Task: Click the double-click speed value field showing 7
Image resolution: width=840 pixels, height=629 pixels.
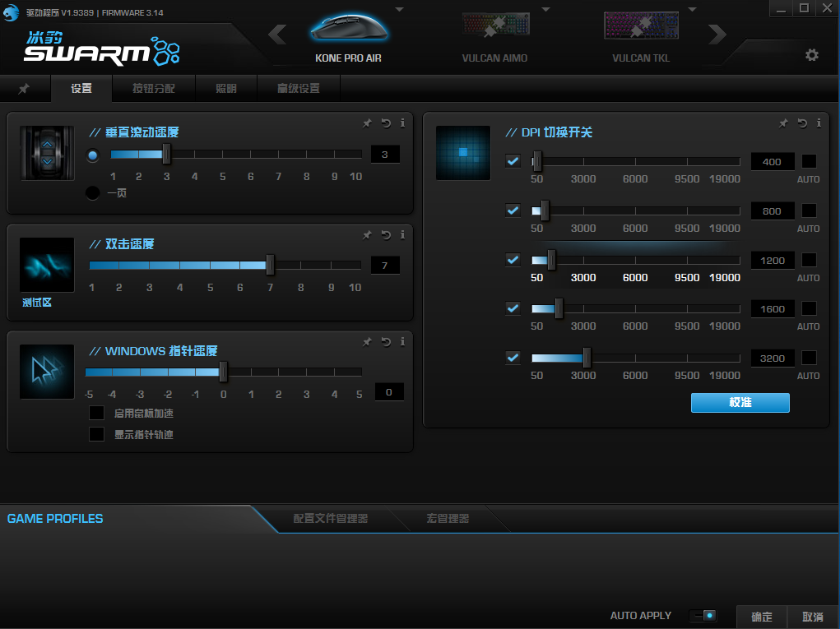Action: (385, 265)
